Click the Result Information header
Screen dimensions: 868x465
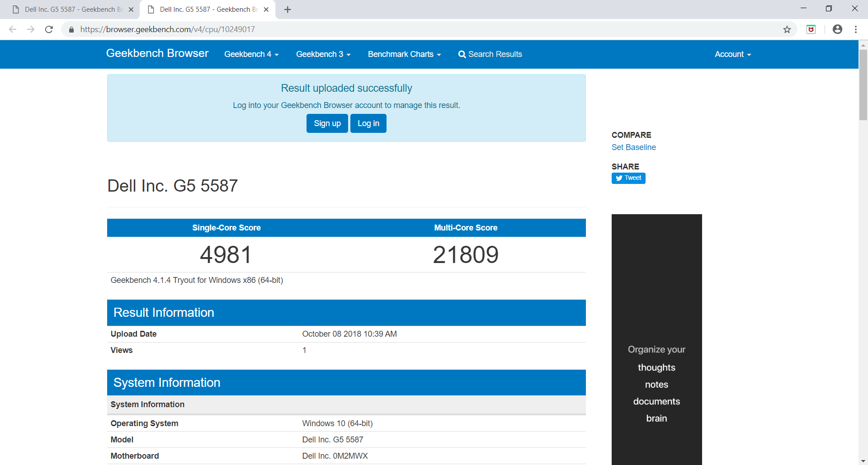346,313
